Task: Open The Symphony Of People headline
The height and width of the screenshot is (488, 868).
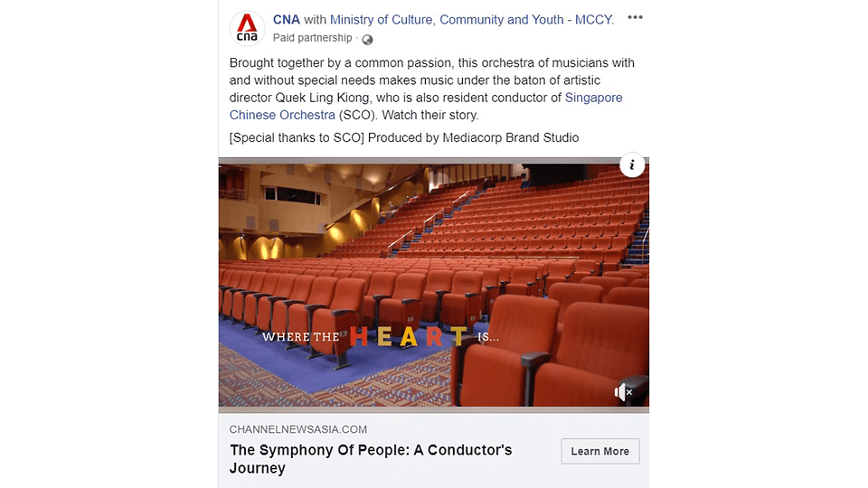Action: 371,459
